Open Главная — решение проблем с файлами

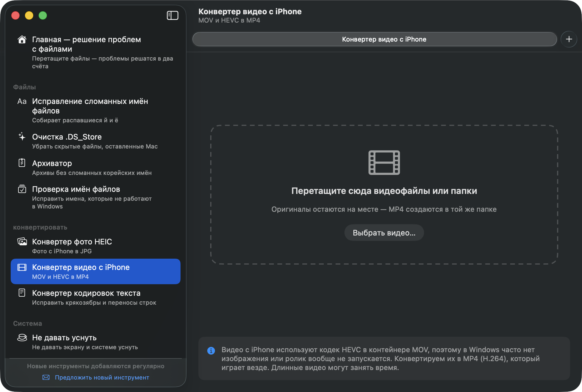point(96,52)
